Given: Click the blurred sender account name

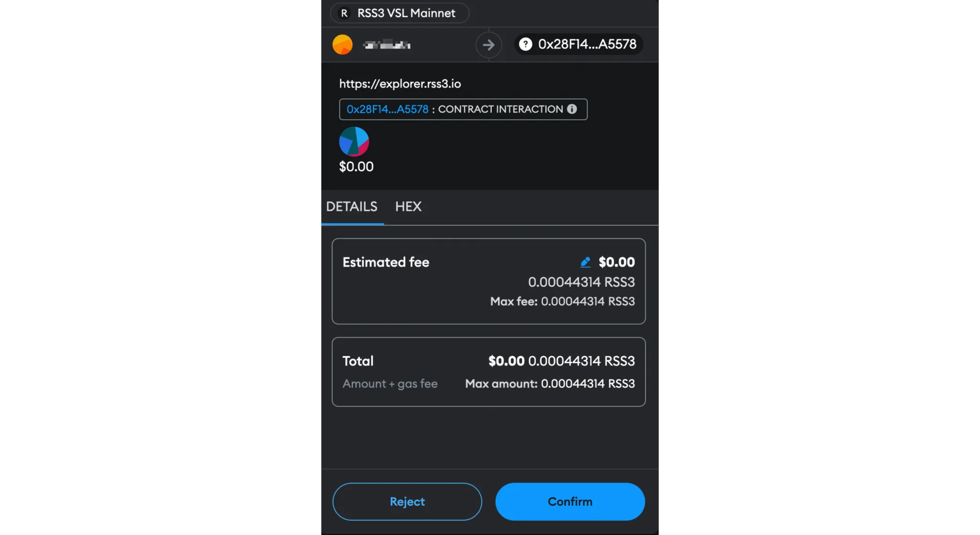Looking at the screenshot, I should coord(387,45).
